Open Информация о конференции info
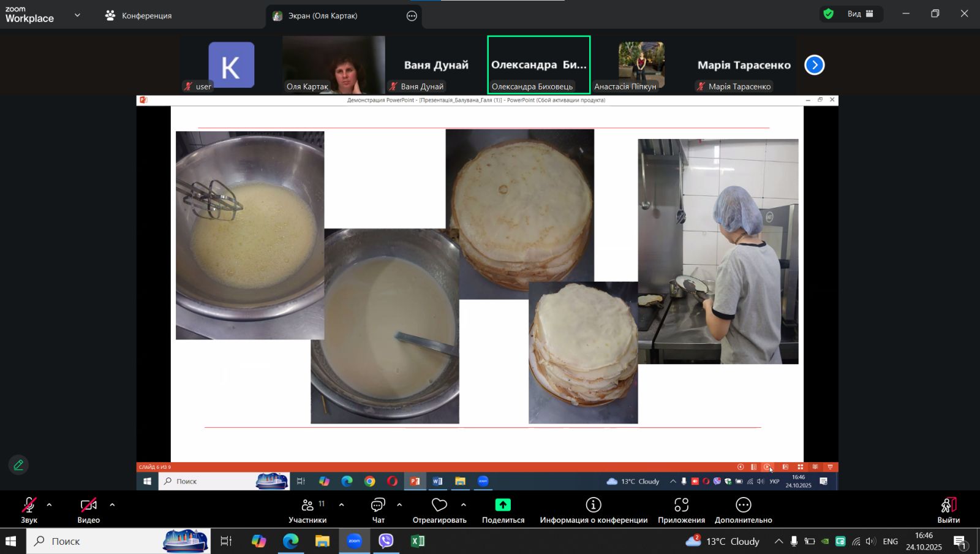This screenshot has height=554, width=980. (x=593, y=509)
